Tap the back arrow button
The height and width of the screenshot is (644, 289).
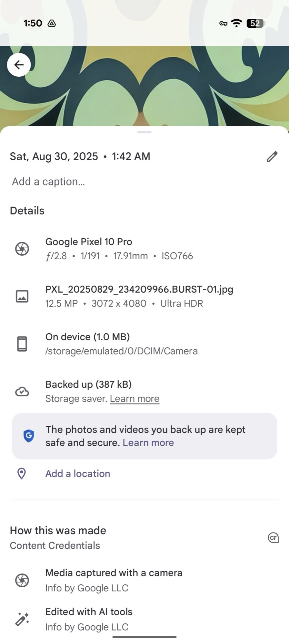(x=19, y=65)
